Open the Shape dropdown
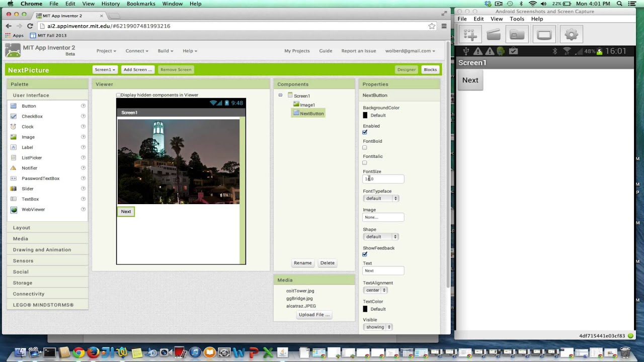Viewport: 644px width, 362px height. pyautogui.click(x=381, y=236)
